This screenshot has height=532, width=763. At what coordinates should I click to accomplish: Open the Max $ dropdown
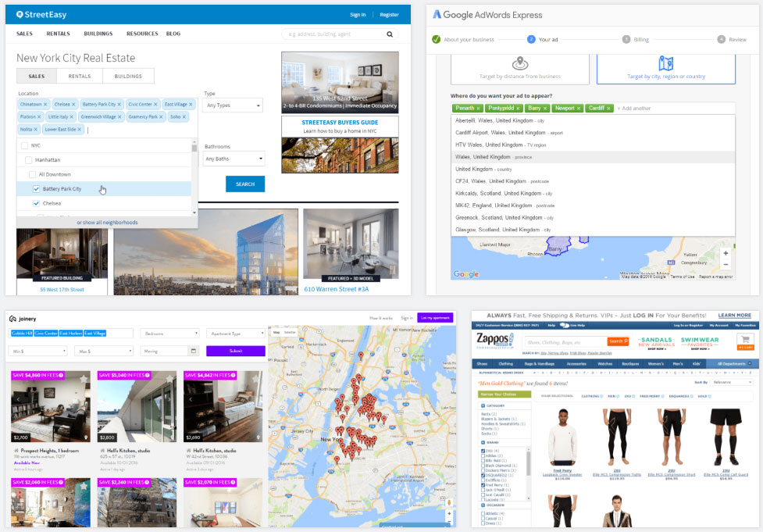[x=104, y=351]
